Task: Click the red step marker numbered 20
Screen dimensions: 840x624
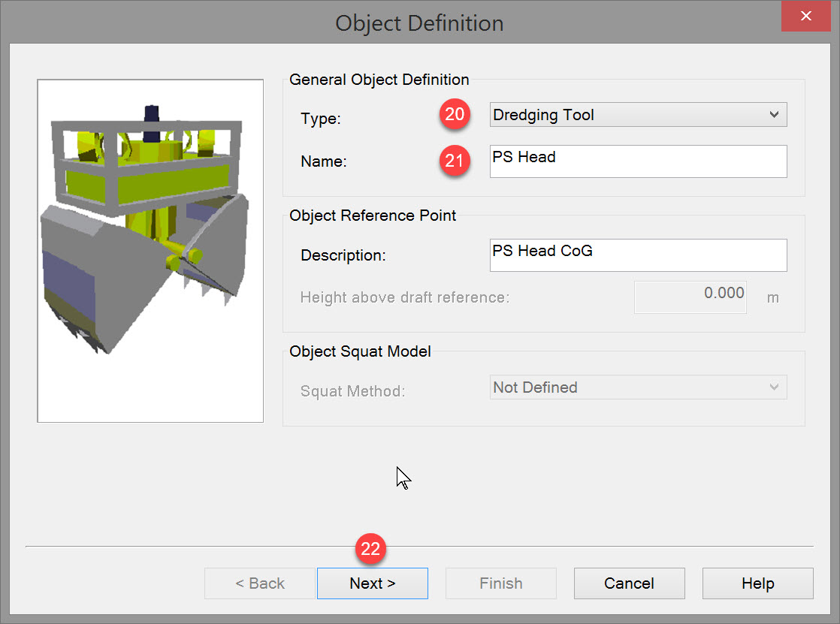Action: [455, 115]
